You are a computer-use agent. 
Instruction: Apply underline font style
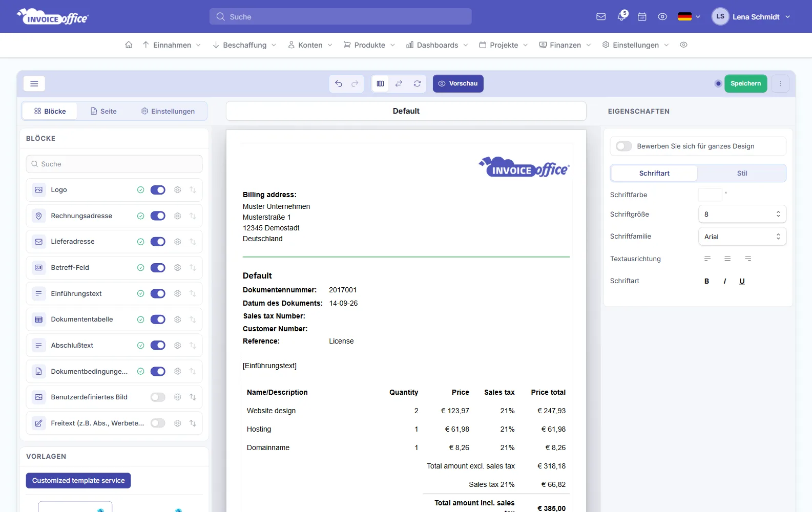click(742, 281)
